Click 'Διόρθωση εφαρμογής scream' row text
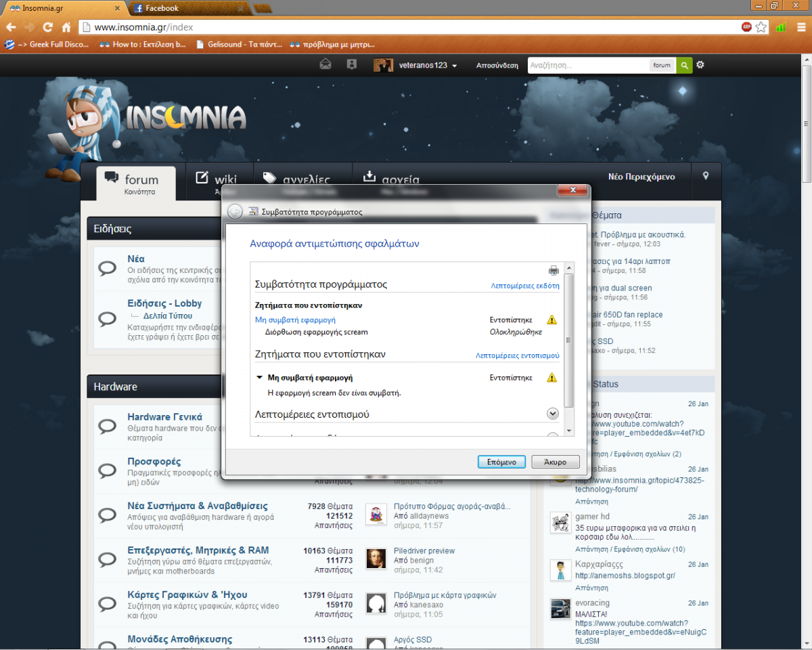Image resolution: width=812 pixels, height=650 pixels. coord(317,332)
